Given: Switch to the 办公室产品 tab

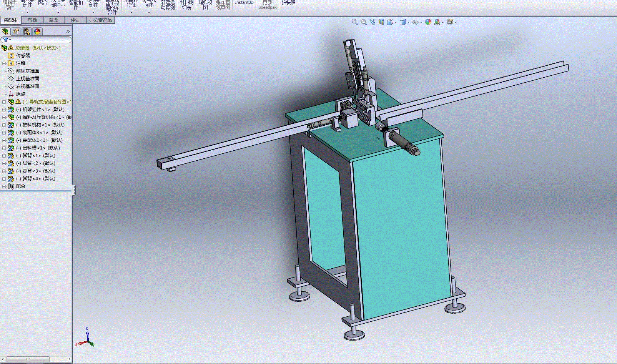Looking at the screenshot, I should coord(100,20).
